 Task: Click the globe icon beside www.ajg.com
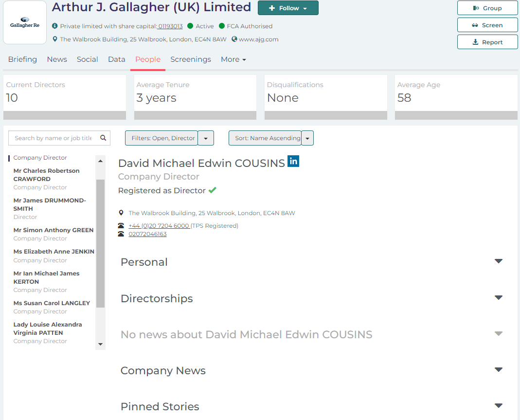234,39
